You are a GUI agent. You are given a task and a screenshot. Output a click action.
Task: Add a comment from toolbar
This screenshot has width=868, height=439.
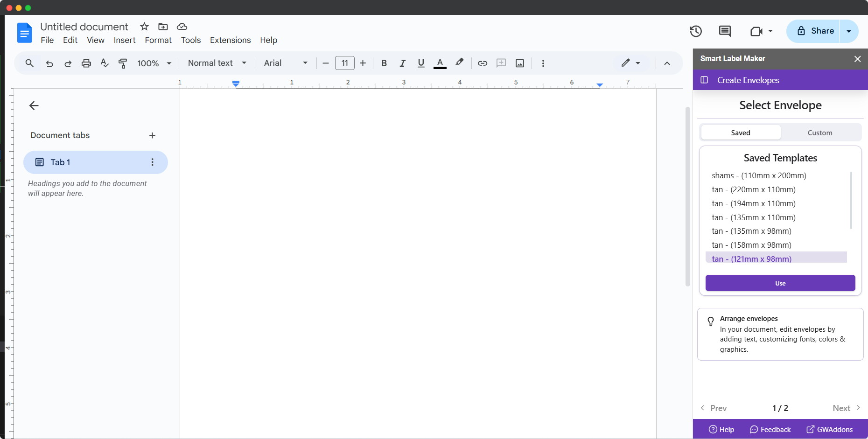[x=501, y=63]
